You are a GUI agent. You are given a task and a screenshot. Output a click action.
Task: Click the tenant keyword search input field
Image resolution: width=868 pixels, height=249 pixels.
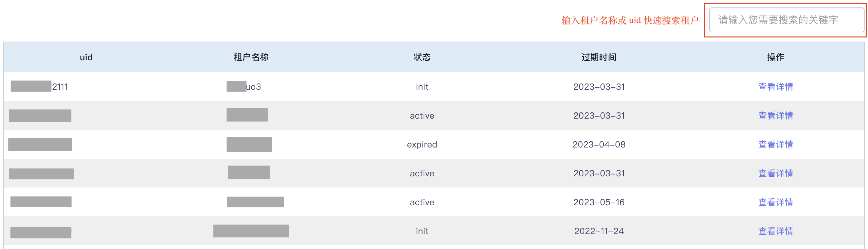pos(786,20)
